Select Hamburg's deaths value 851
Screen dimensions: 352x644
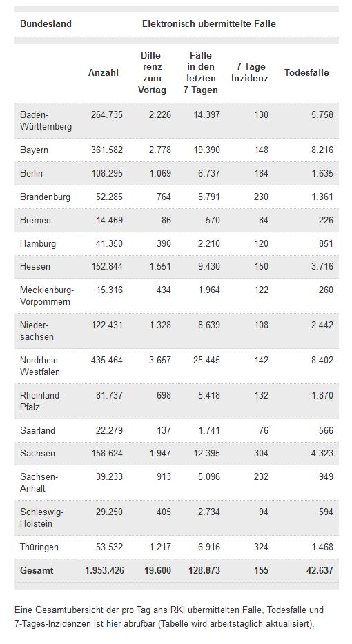click(326, 243)
